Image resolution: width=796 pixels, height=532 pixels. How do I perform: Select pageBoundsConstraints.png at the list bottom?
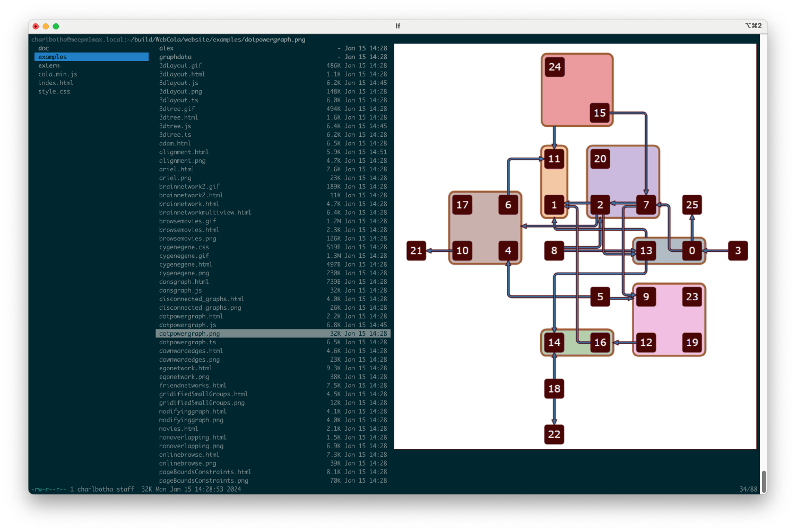(204, 481)
